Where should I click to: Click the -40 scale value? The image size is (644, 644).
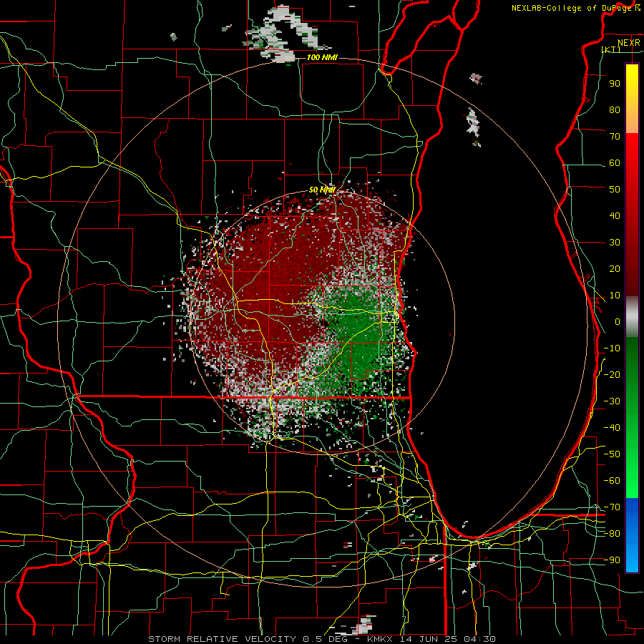coord(612,428)
